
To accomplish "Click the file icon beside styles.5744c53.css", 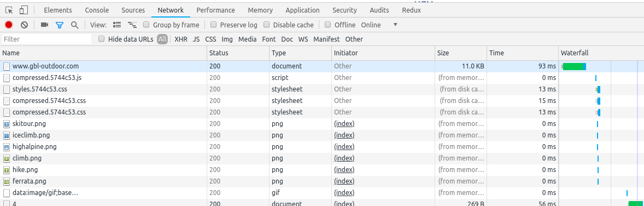I will point(6,89).
